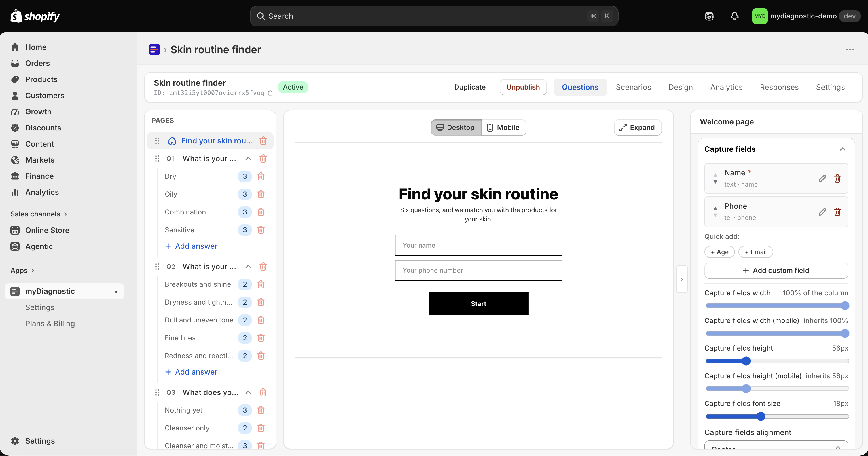This screenshot has width=868, height=456.
Task: Delete the Fine lines answer
Action: click(x=261, y=338)
